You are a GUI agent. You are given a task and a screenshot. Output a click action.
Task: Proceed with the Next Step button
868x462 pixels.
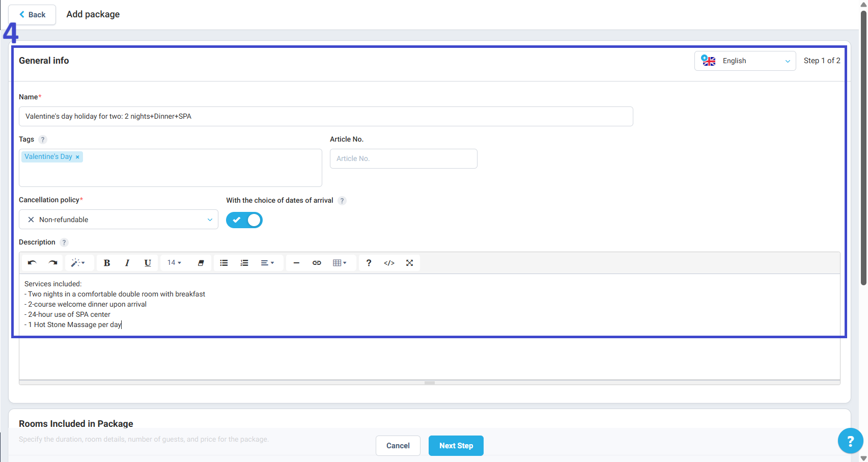(456, 446)
